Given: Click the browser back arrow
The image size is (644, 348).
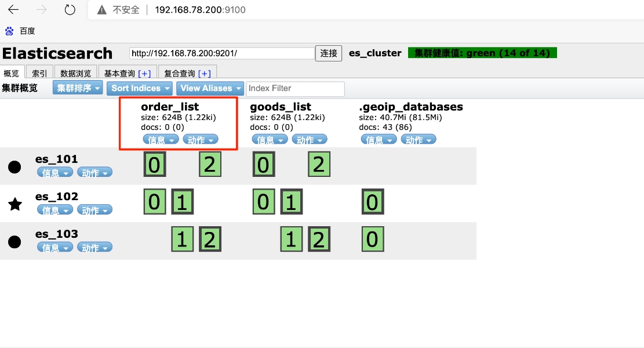Looking at the screenshot, I should click(13, 9).
